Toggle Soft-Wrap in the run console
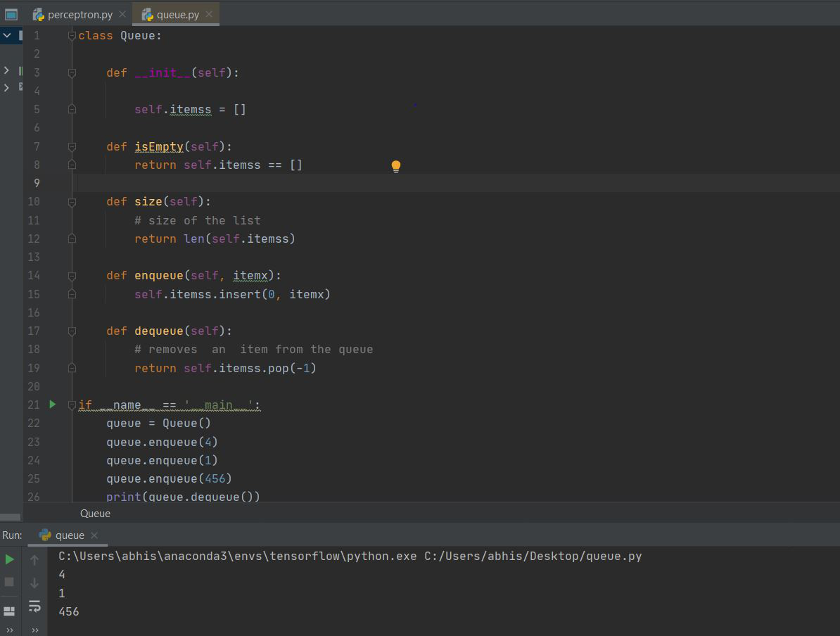This screenshot has height=636, width=840. pyautogui.click(x=34, y=606)
